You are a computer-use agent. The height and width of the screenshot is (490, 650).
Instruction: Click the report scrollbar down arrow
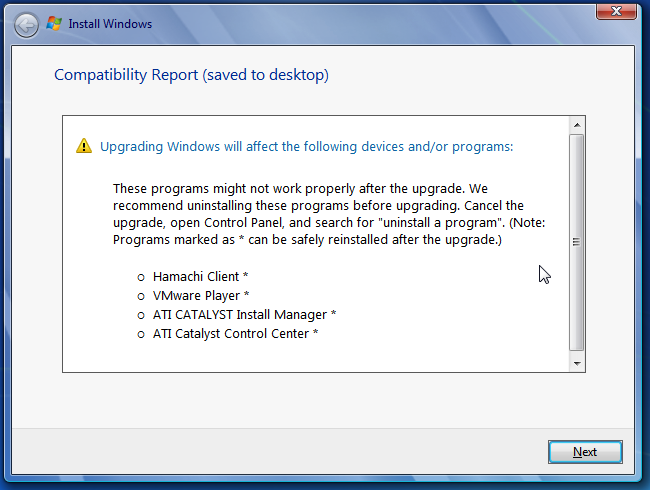(577, 364)
